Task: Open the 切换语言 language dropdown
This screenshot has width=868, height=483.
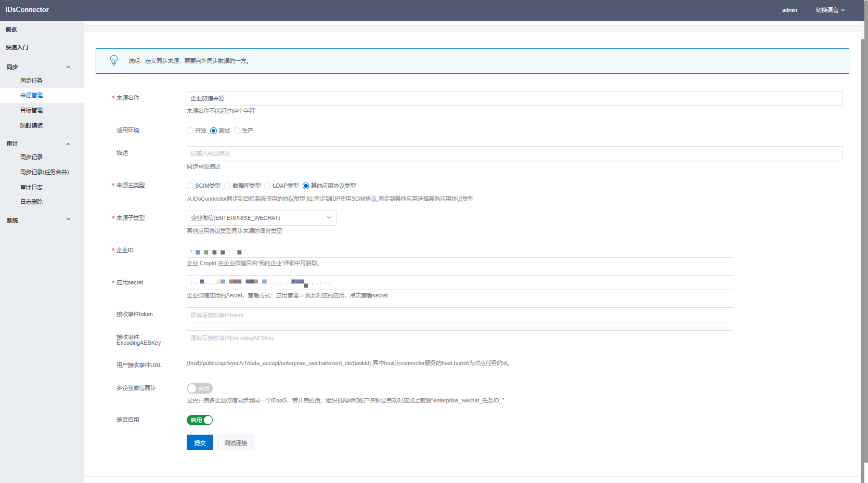Action: coord(830,10)
